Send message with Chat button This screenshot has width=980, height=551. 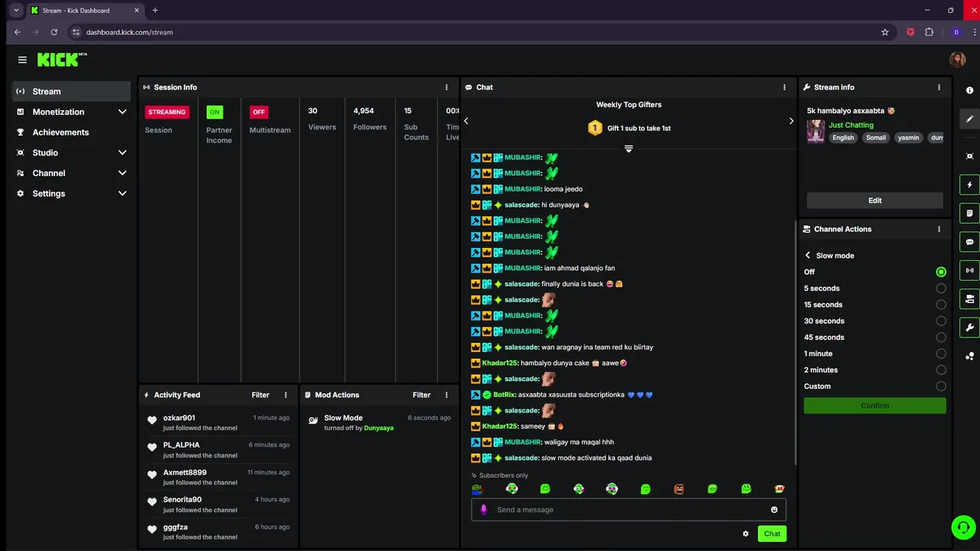(x=772, y=534)
